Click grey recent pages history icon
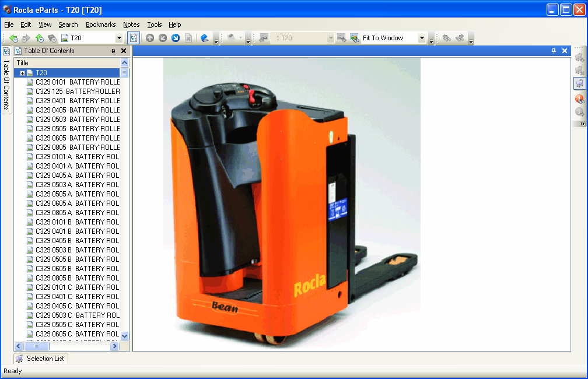The image size is (588, 379). (52, 38)
